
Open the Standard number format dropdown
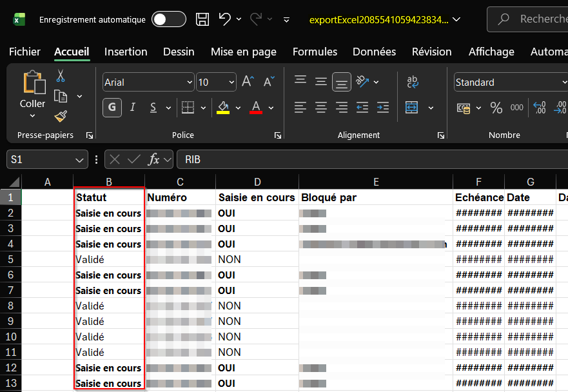[565, 83]
